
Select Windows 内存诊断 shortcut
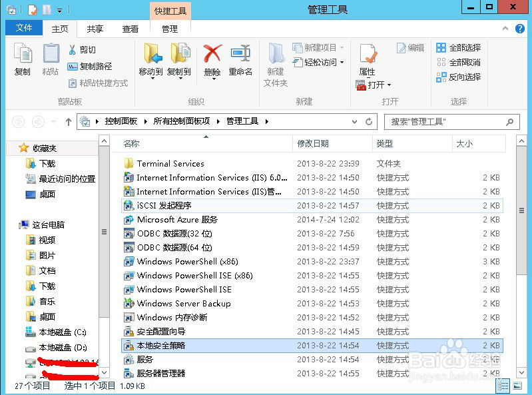click(312, 318)
